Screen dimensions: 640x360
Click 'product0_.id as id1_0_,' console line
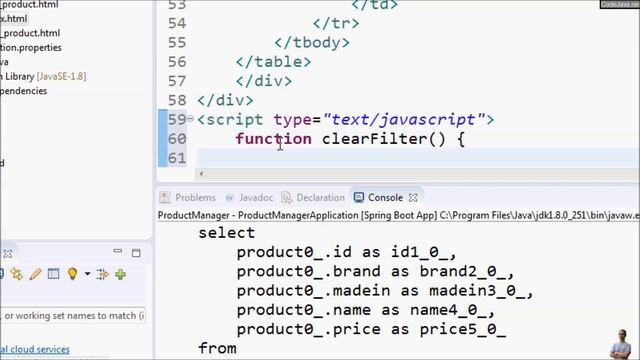coord(346,252)
